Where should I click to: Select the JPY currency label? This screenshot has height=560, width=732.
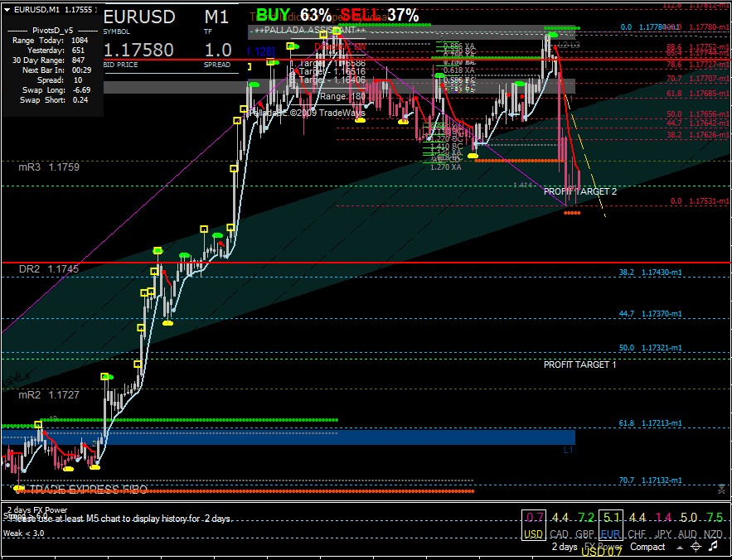click(662, 533)
